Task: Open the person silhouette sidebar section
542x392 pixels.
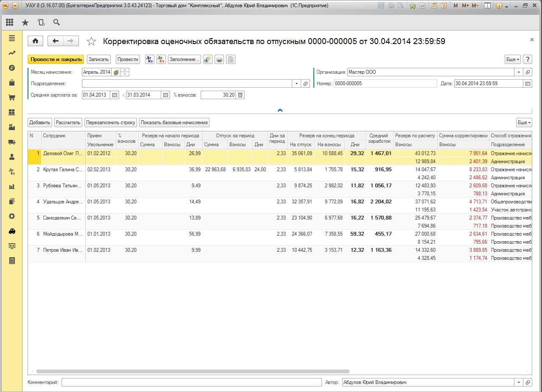Action: click(12, 157)
